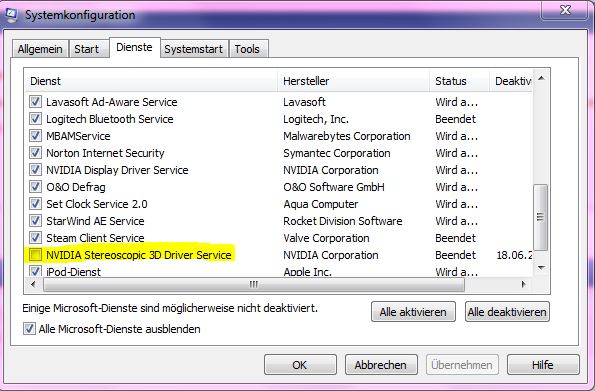This screenshot has width=595, height=391.
Task: Click Rocket Division Software cell
Action: pyautogui.click(x=343, y=221)
